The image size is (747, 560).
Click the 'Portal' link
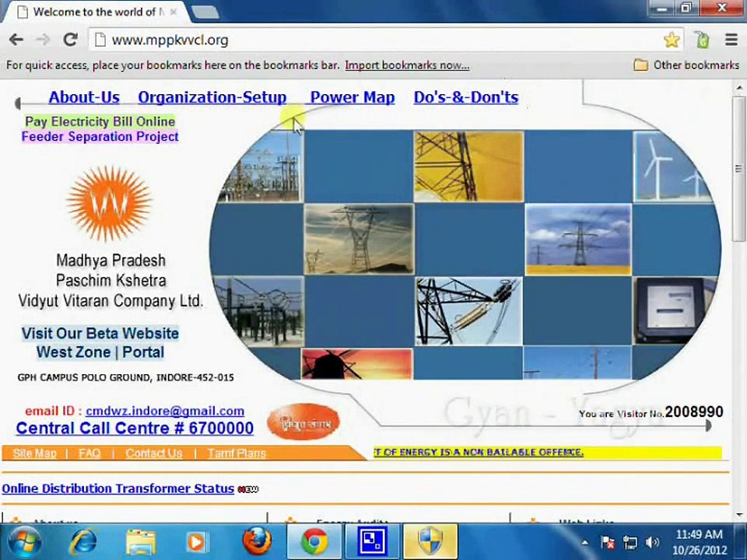(143, 352)
